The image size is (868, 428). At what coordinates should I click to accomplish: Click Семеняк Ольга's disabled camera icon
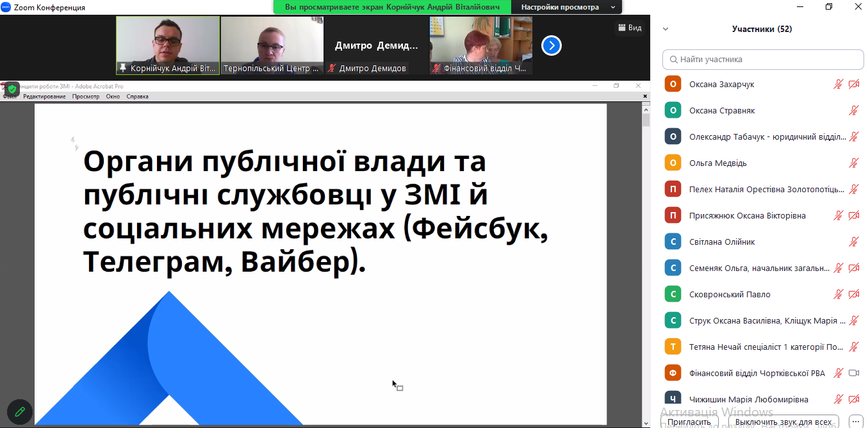click(x=853, y=268)
